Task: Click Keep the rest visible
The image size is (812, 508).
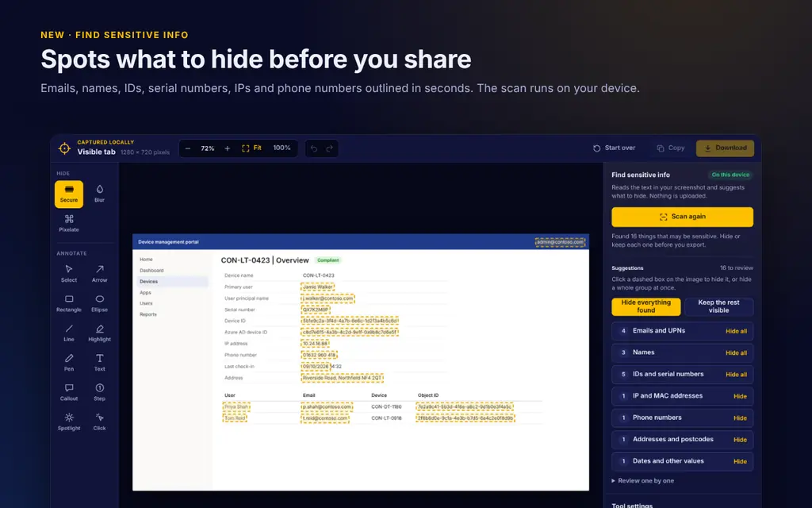Action: (x=718, y=306)
